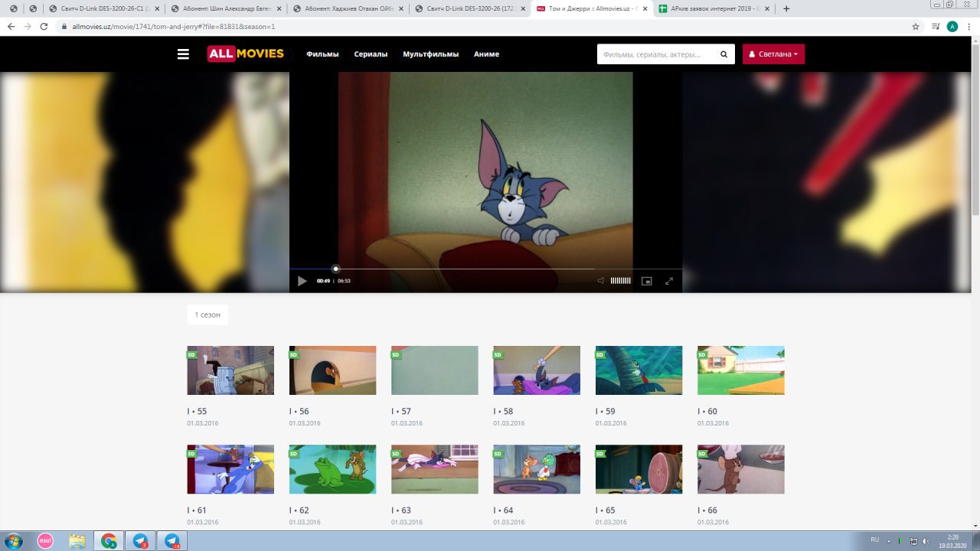This screenshot has width=980, height=551.
Task: Switch to the Абонент: Хаджиев Отахан tab
Action: pyautogui.click(x=347, y=8)
